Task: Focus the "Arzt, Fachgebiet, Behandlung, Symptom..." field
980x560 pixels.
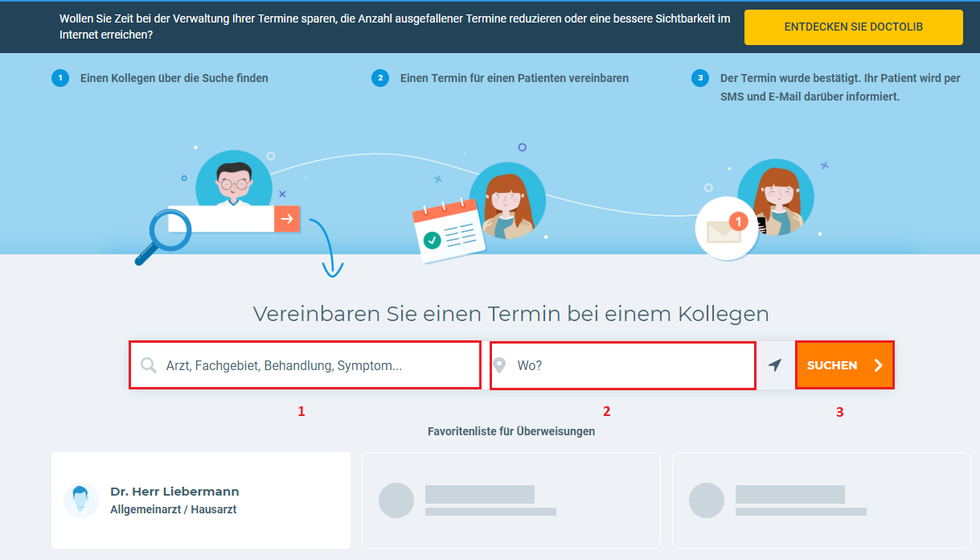Action: [x=314, y=365]
